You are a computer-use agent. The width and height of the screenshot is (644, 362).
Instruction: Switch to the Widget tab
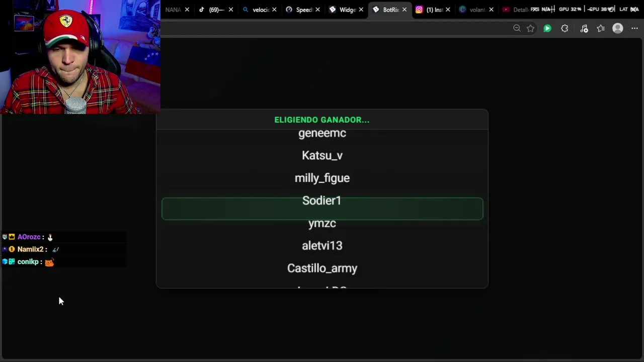point(343,10)
